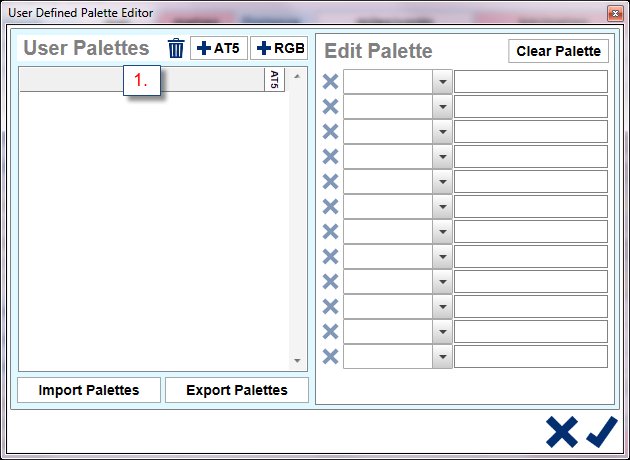Clear the palette being edited
This screenshot has height=460, width=630.
558,51
